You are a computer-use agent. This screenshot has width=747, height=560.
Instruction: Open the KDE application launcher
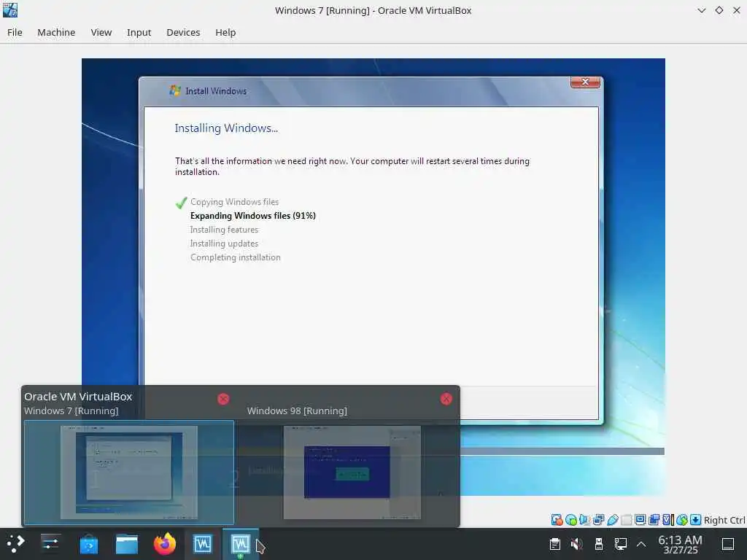[x=16, y=544]
